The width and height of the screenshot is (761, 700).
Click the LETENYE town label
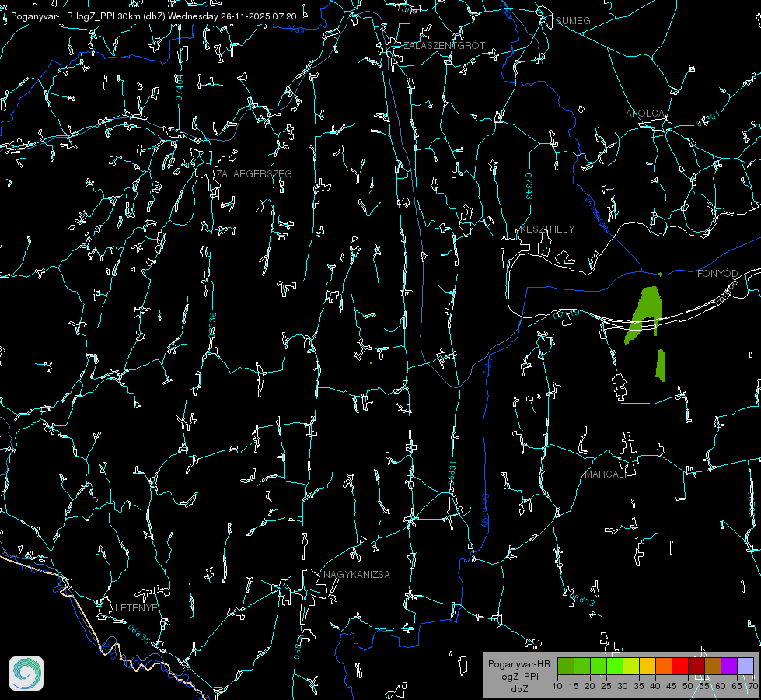136,607
